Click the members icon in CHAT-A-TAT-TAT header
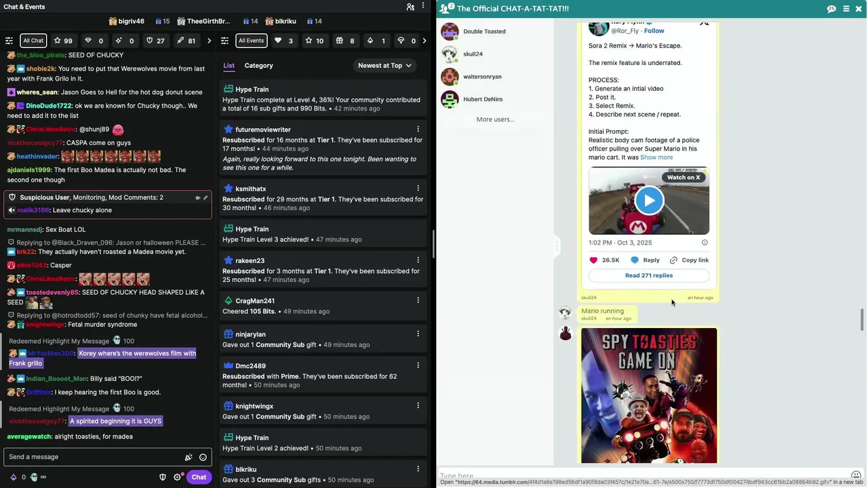Image resolution: width=868 pixels, height=488 pixels. [446, 9]
